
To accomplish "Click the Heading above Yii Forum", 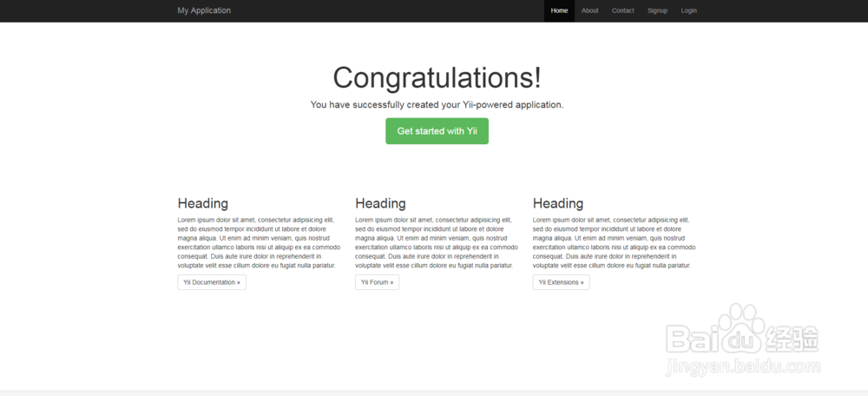I will click(380, 203).
